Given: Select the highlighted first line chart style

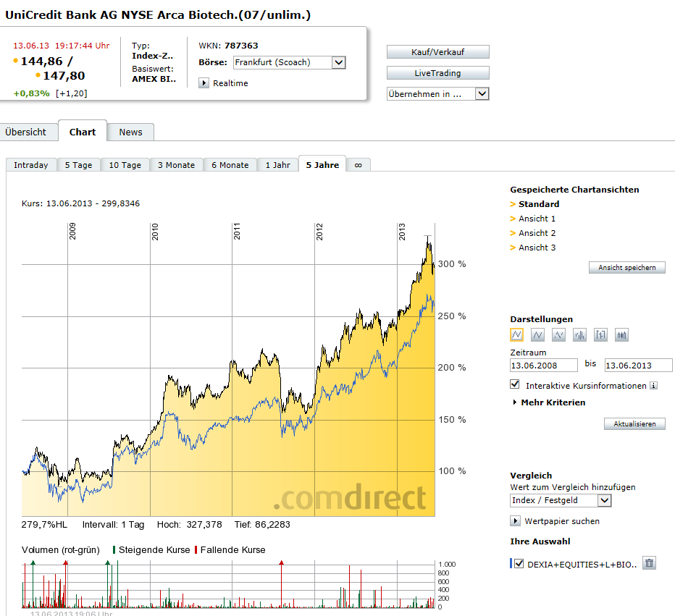Looking at the screenshot, I should [516, 334].
